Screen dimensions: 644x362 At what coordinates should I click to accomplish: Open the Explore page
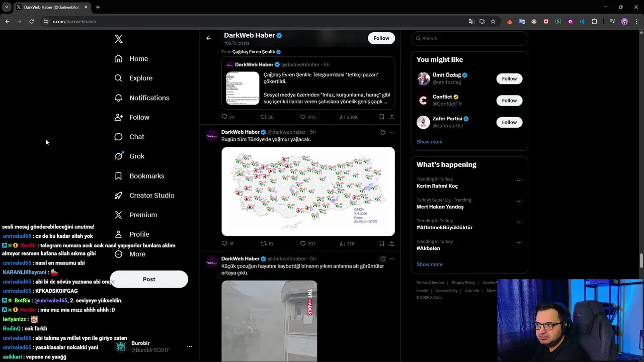coord(133,78)
